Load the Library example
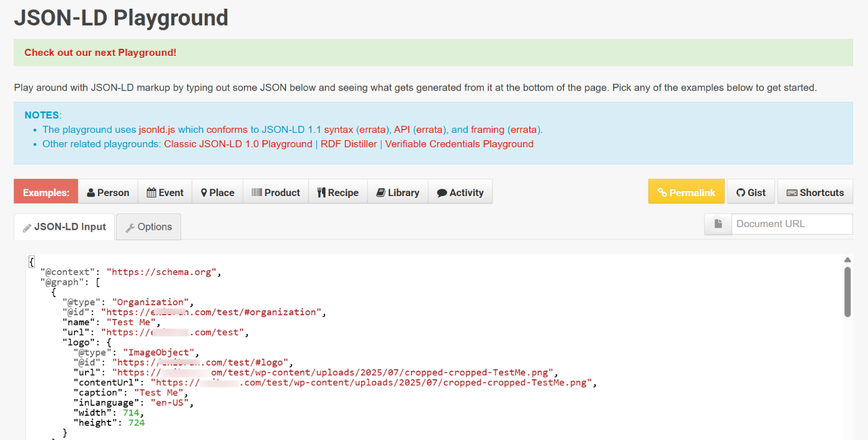868x440 pixels. (x=397, y=192)
